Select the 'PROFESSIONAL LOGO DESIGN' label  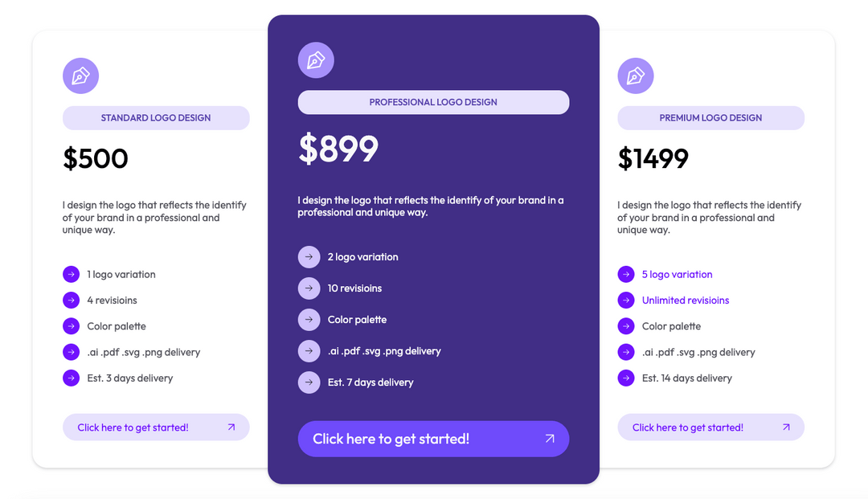pyautogui.click(x=433, y=102)
